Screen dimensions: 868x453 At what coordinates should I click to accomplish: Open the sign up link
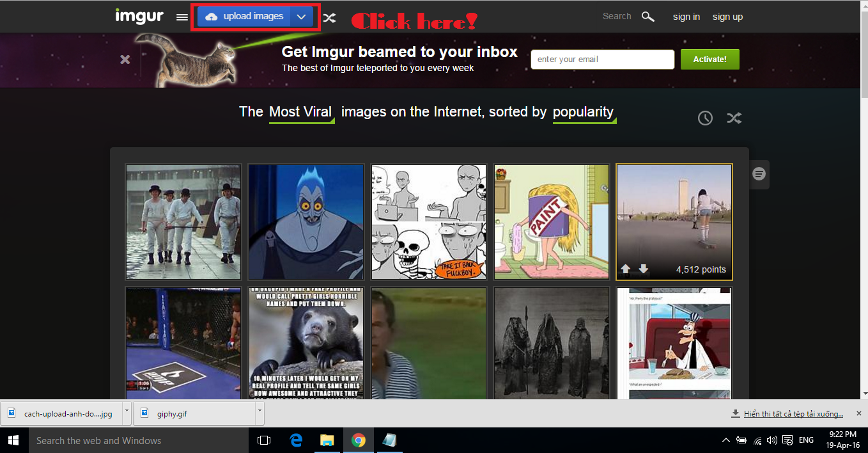pyautogui.click(x=728, y=17)
